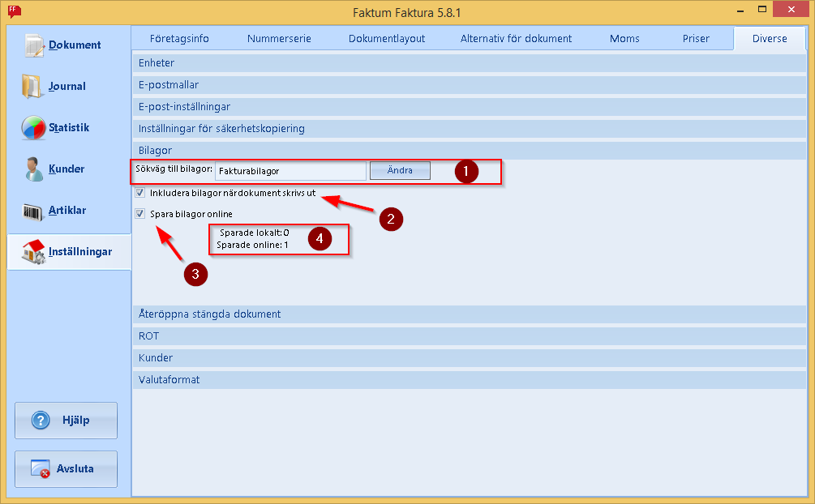Click the Faktum Faktura app icon in title bar

15,11
